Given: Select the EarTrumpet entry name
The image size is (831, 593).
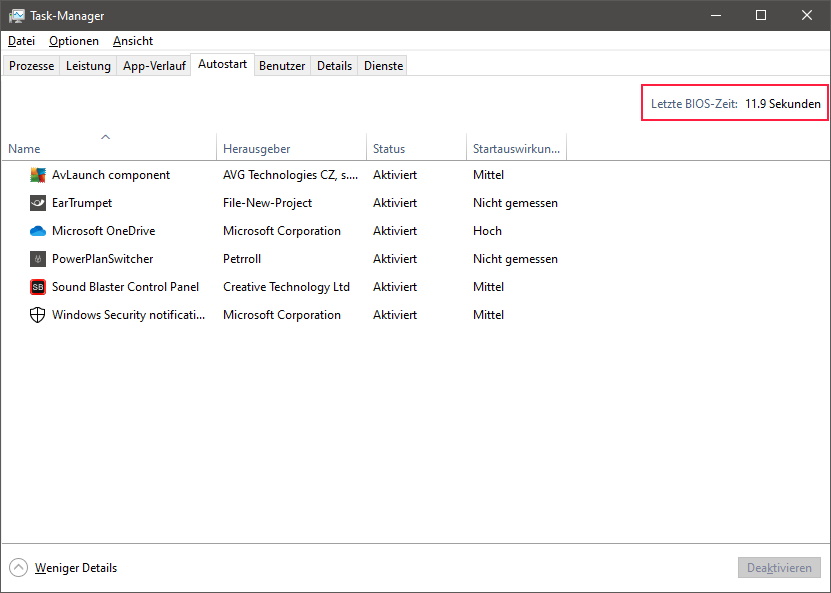Looking at the screenshot, I should pos(82,203).
